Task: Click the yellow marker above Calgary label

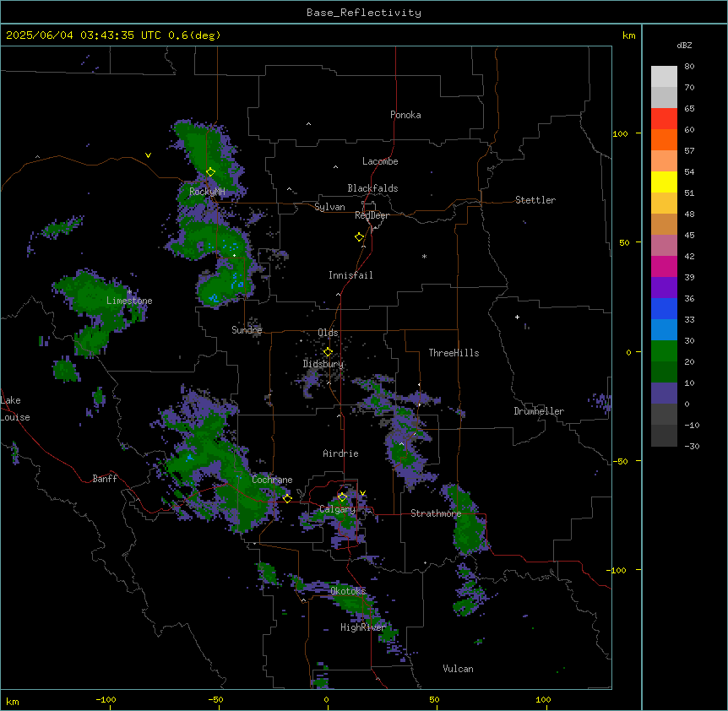Action: [342, 497]
